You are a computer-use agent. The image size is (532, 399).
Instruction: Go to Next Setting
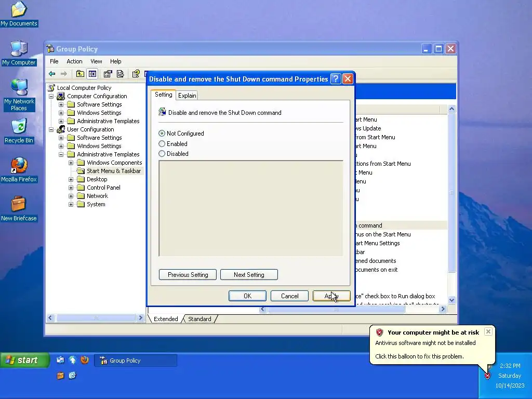[249, 274]
